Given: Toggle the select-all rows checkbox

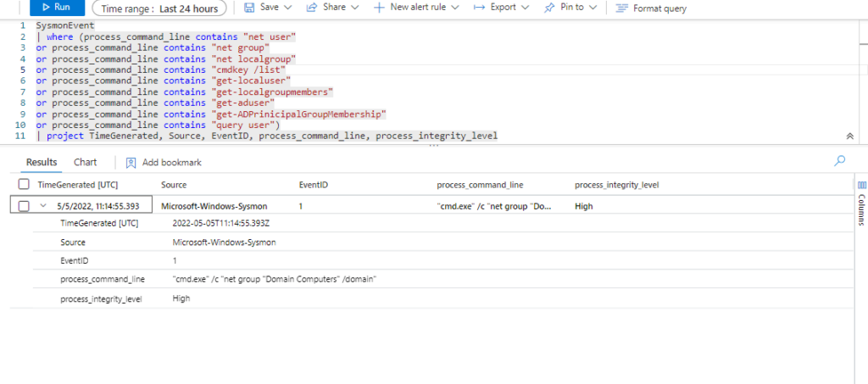Looking at the screenshot, I should point(24,185).
